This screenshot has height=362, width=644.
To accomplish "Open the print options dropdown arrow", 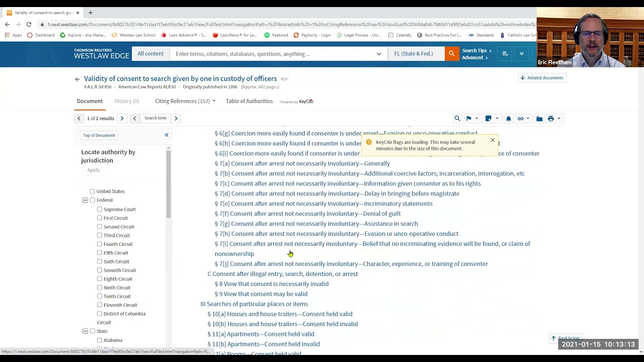I will tap(558, 119).
